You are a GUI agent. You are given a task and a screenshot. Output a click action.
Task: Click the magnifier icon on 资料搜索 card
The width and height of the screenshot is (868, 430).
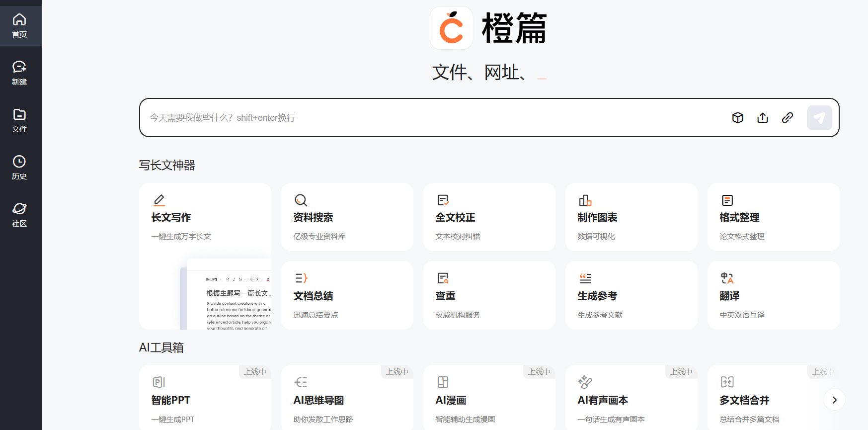tap(301, 200)
